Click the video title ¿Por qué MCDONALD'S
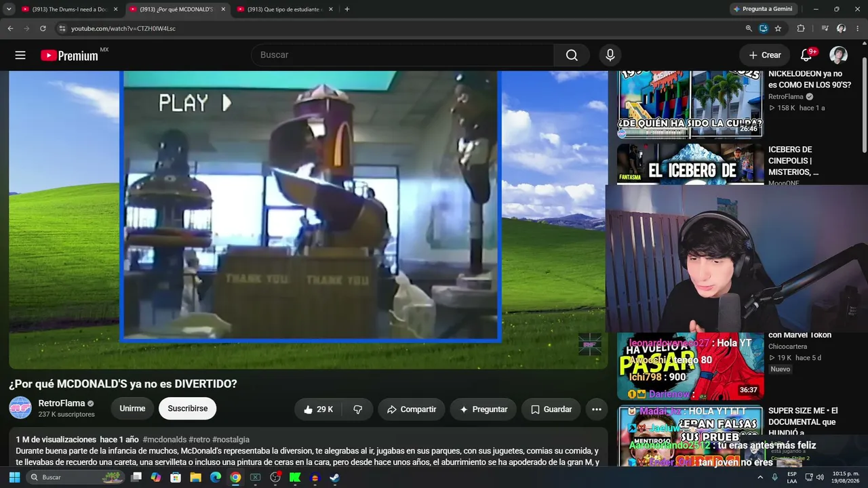868x488 pixels. (x=123, y=384)
